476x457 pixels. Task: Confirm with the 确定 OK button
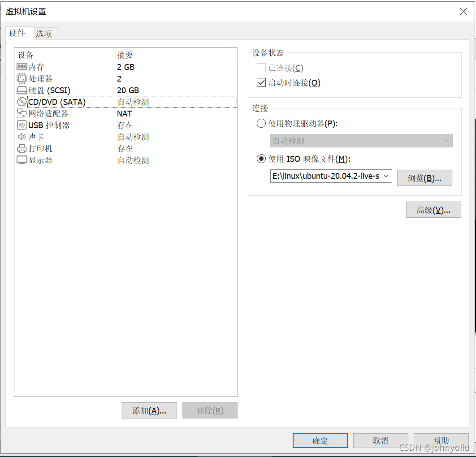coord(320,440)
